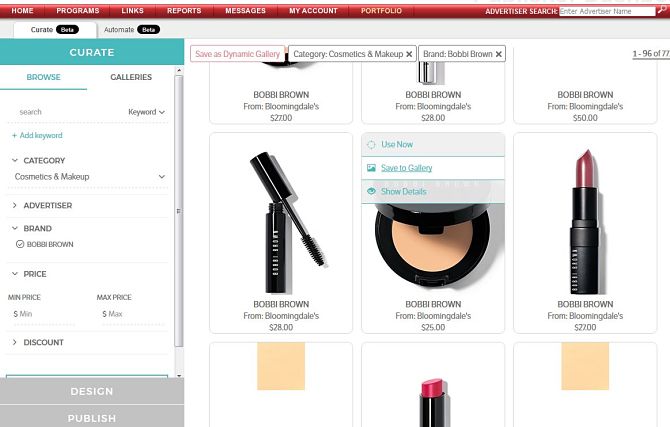The height and width of the screenshot is (427, 670).
Task: Click the plus icon beside Add keyword
Action: click(14, 135)
